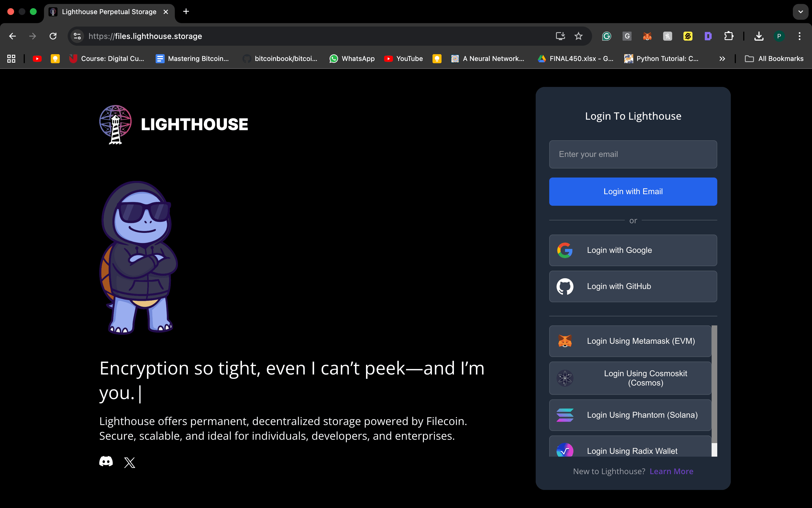Open the Extensions puzzle icon
The width and height of the screenshot is (812, 508).
(x=729, y=36)
